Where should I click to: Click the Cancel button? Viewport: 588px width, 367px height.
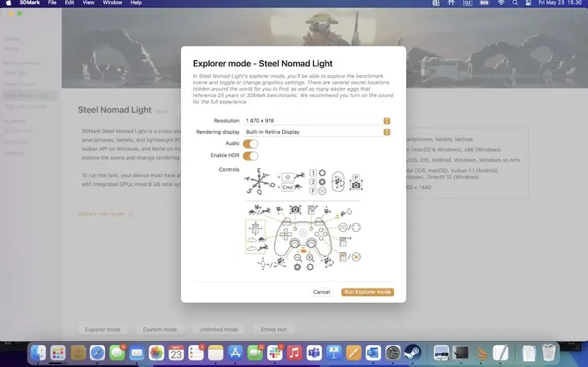tap(321, 292)
